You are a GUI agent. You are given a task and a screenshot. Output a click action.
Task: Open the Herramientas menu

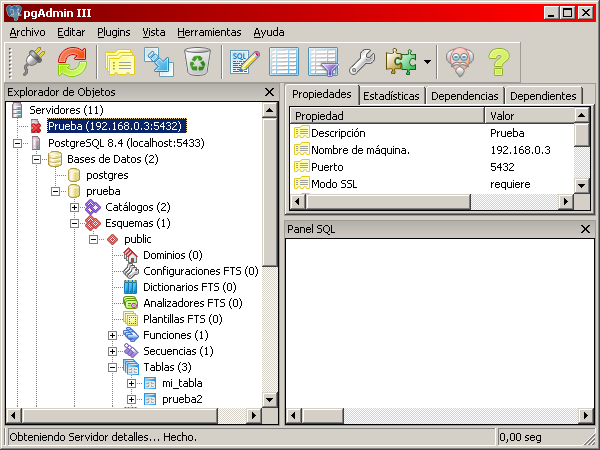click(209, 32)
